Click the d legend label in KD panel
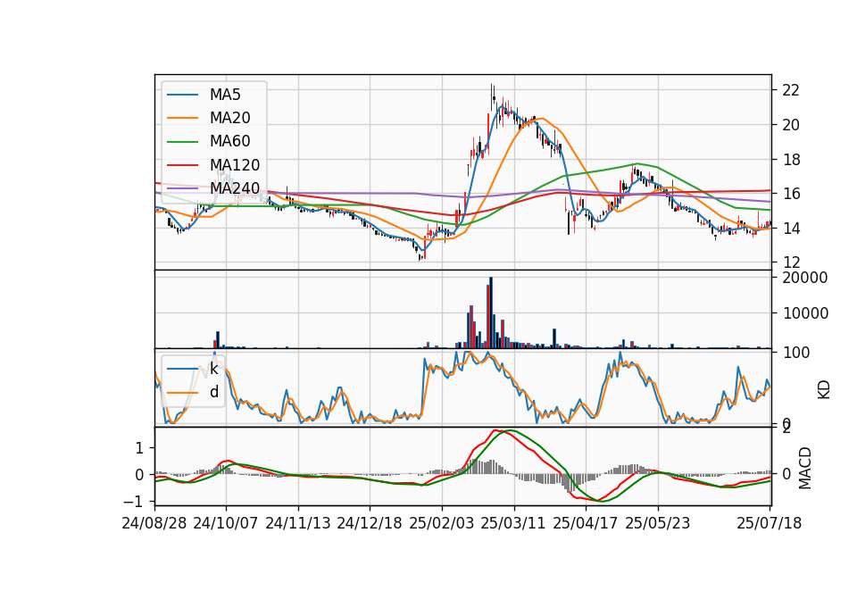857x616 pixels. coord(213,392)
